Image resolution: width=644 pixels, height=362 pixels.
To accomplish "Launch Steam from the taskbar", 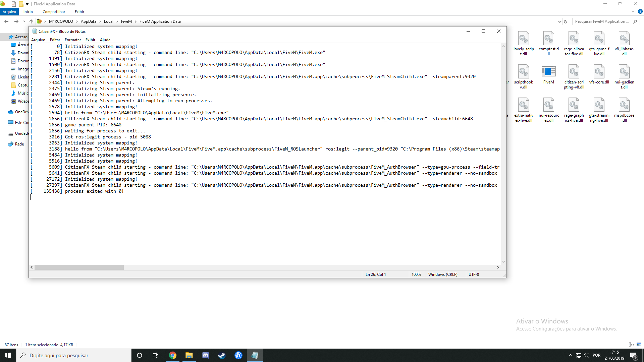I will (221, 355).
